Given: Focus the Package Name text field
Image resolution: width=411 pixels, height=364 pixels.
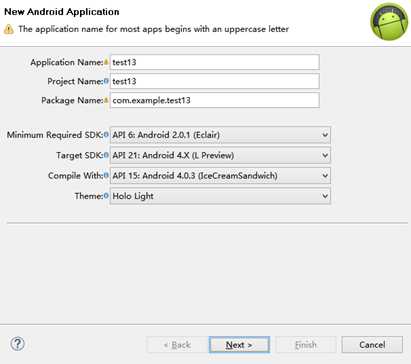Looking at the screenshot, I should [215, 100].
